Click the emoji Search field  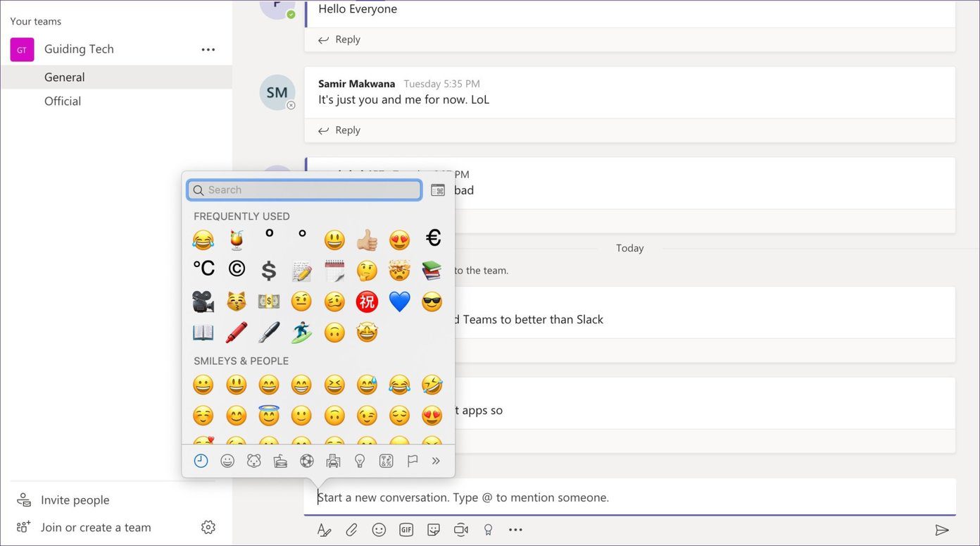pos(304,190)
